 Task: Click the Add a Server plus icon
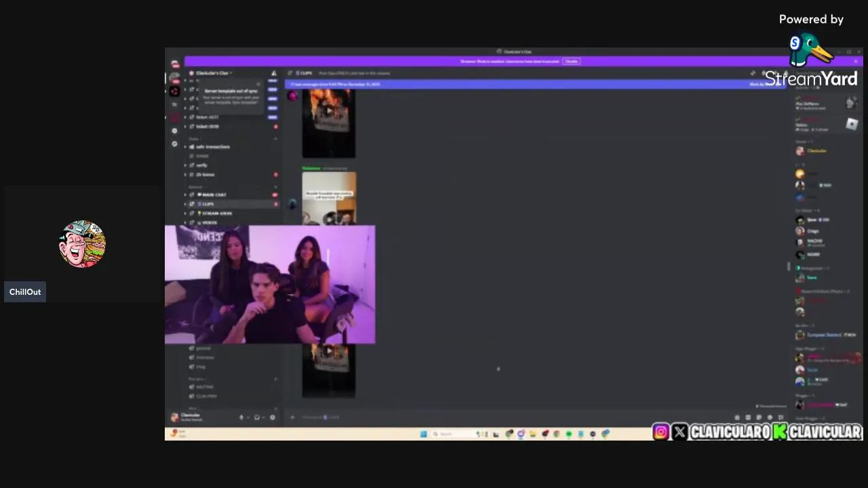(174, 131)
